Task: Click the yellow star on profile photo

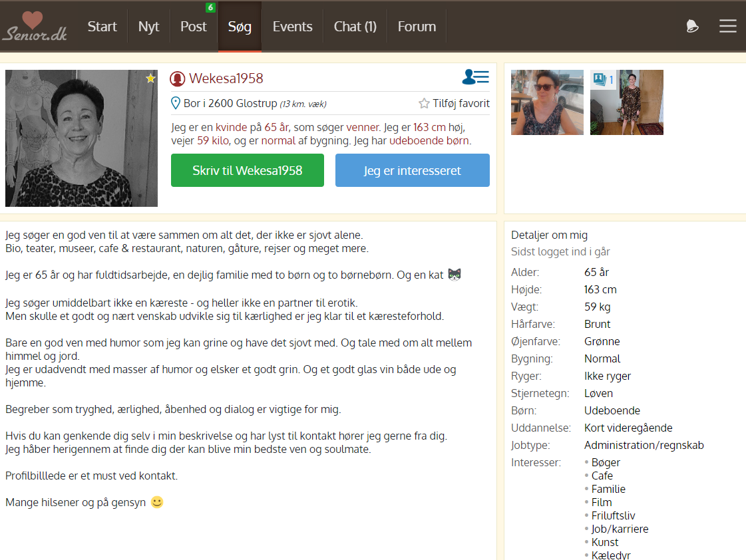Action: pyautogui.click(x=150, y=78)
